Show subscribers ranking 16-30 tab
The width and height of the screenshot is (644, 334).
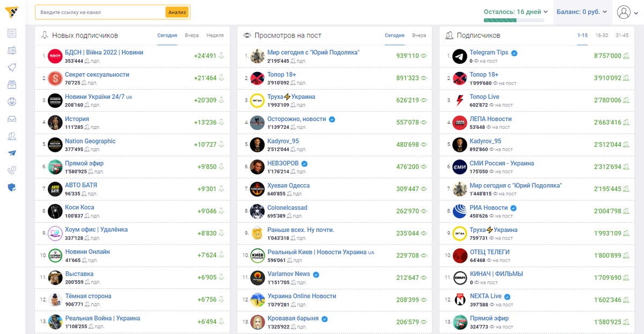point(602,35)
